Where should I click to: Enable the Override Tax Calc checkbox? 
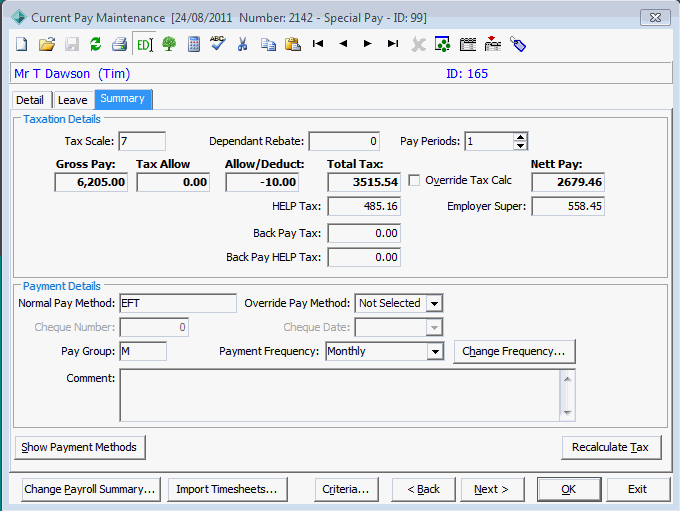click(414, 180)
